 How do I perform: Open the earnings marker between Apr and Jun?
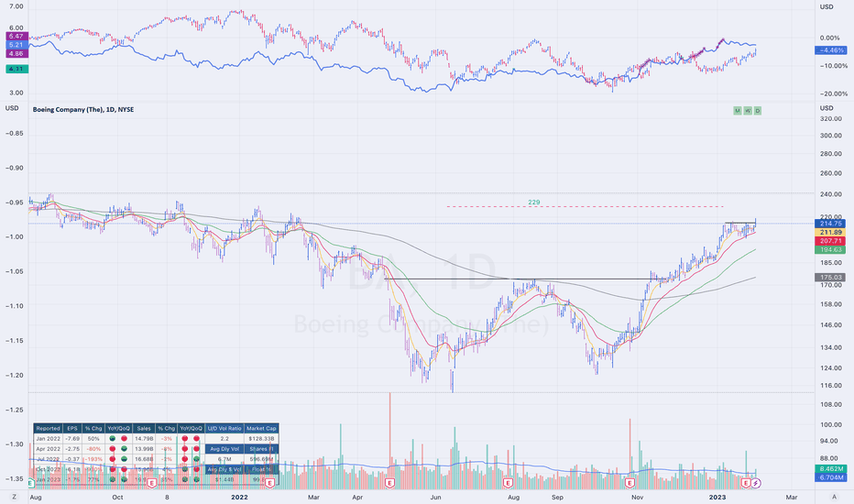point(389,483)
